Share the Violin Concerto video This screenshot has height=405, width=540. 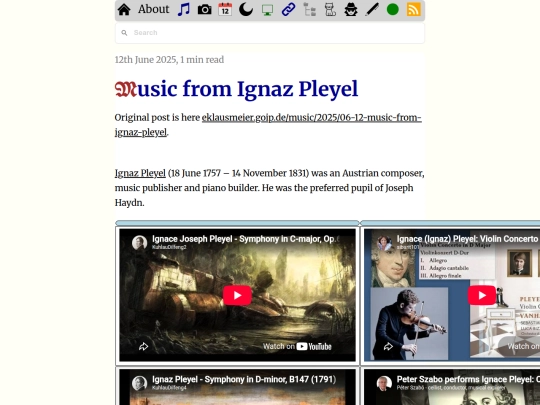pos(388,346)
